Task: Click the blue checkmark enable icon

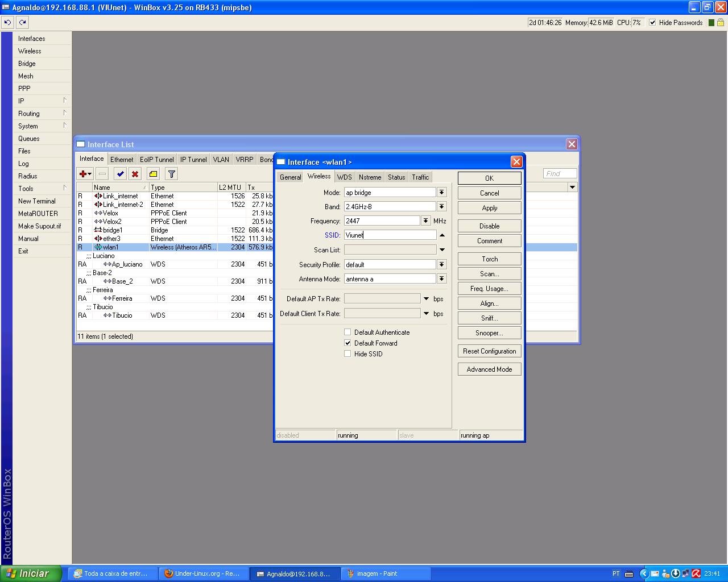Action: point(120,174)
